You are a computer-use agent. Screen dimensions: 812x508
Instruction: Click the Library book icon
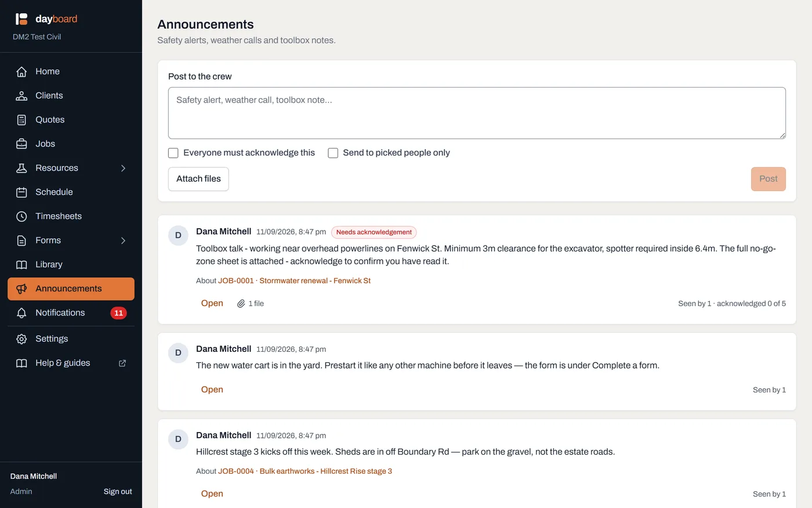pos(21,265)
